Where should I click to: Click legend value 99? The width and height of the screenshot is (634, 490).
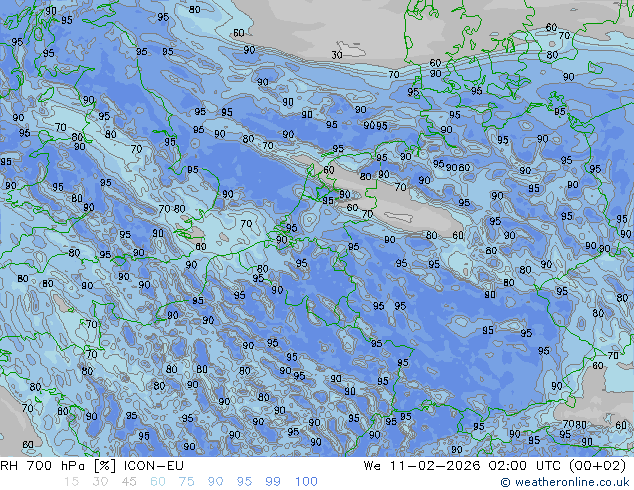[x=273, y=482]
